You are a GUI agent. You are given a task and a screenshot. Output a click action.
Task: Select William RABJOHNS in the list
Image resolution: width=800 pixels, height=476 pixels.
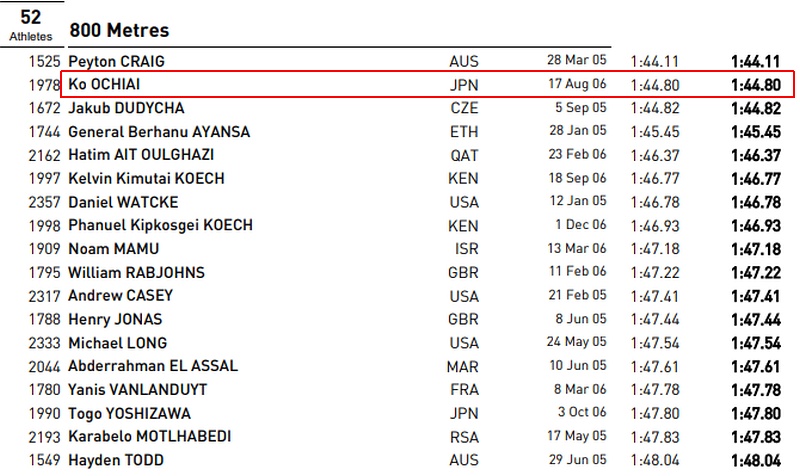(136, 272)
